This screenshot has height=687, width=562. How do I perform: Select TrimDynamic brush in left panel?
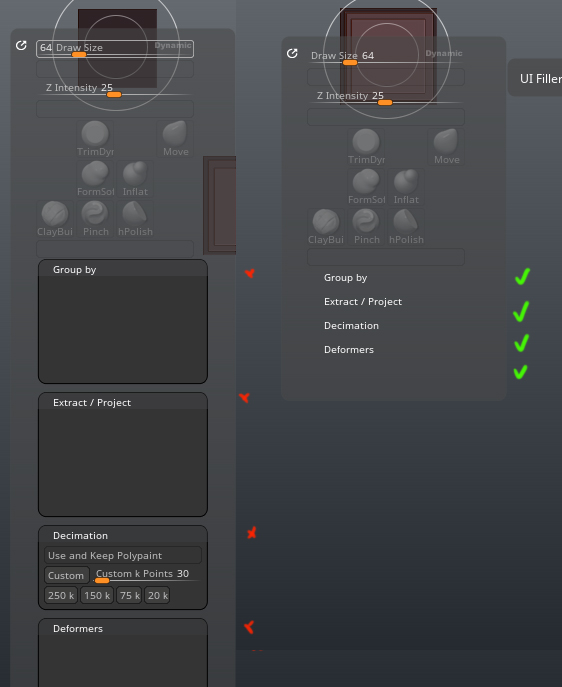(x=95, y=139)
